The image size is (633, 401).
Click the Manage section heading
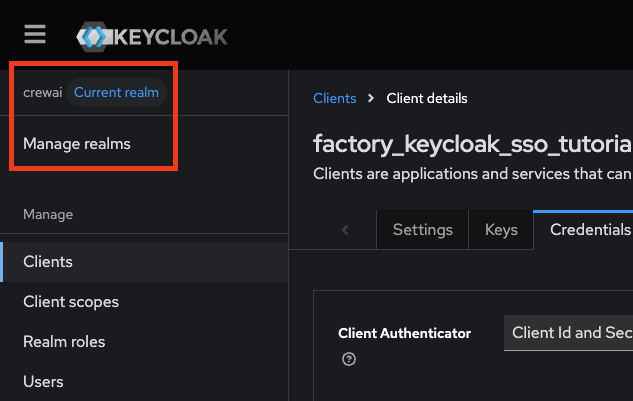48,214
